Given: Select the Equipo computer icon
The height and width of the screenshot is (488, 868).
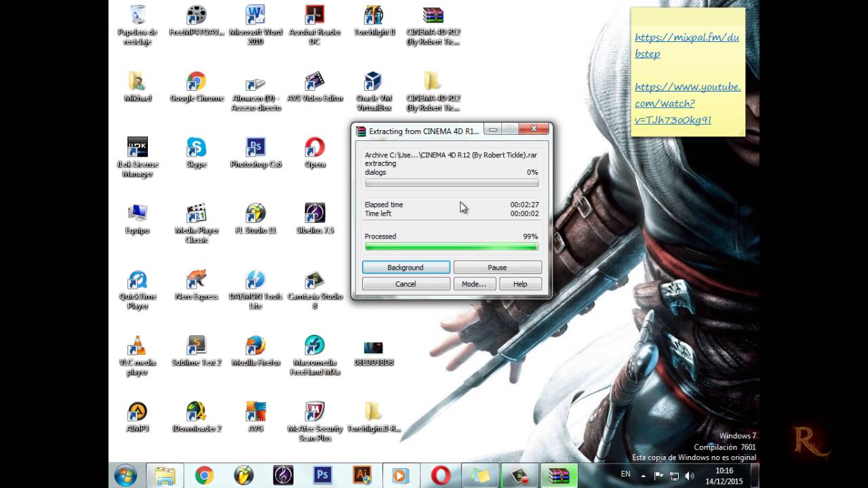Looking at the screenshot, I should (138, 219).
